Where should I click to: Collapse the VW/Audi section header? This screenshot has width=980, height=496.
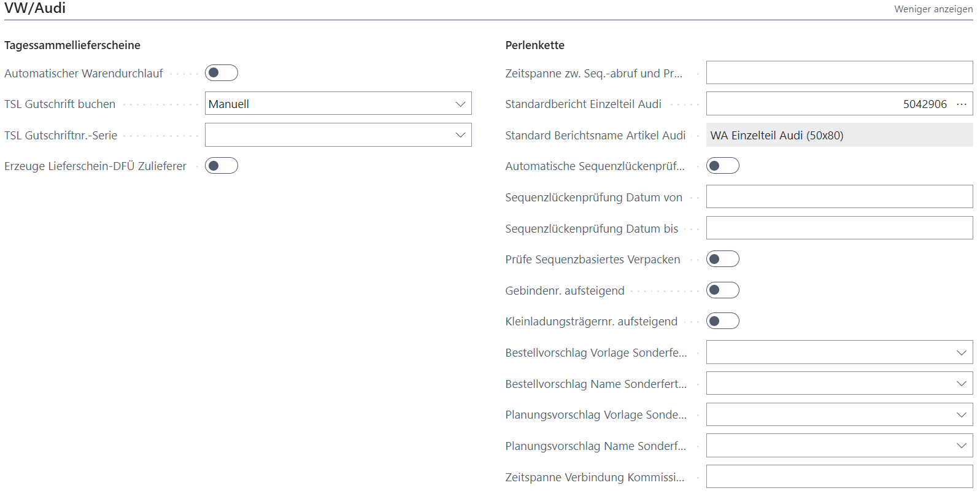pos(35,9)
